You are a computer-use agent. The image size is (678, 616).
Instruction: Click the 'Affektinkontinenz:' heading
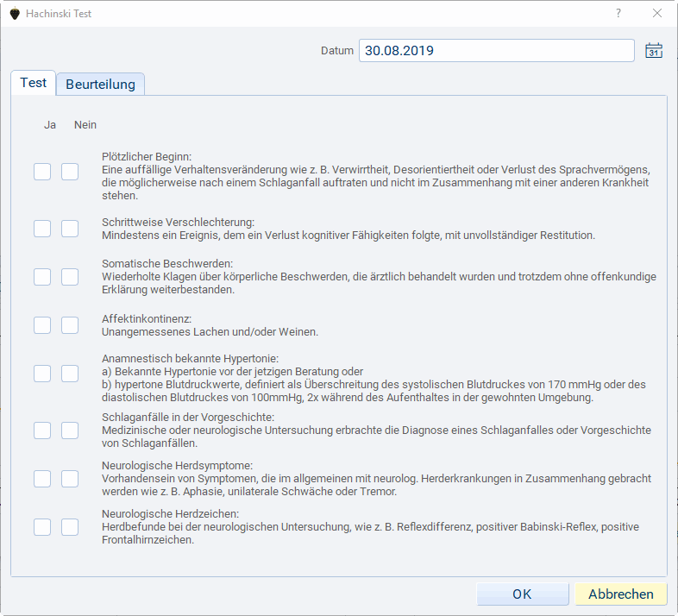coord(147,319)
